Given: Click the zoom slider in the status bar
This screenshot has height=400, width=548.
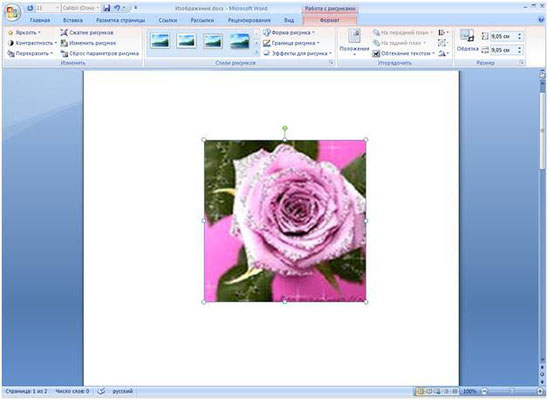Looking at the screenshot, I should click(512, 391).
